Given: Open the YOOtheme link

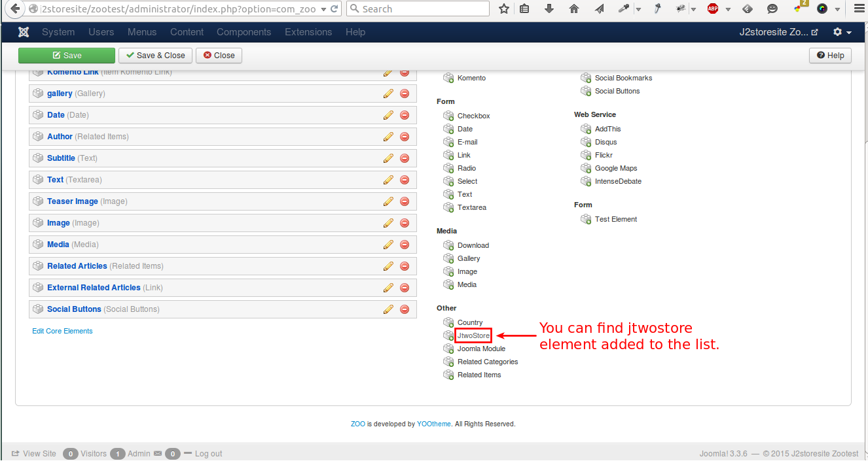Looking at the screenshot, I should [434, 424].
